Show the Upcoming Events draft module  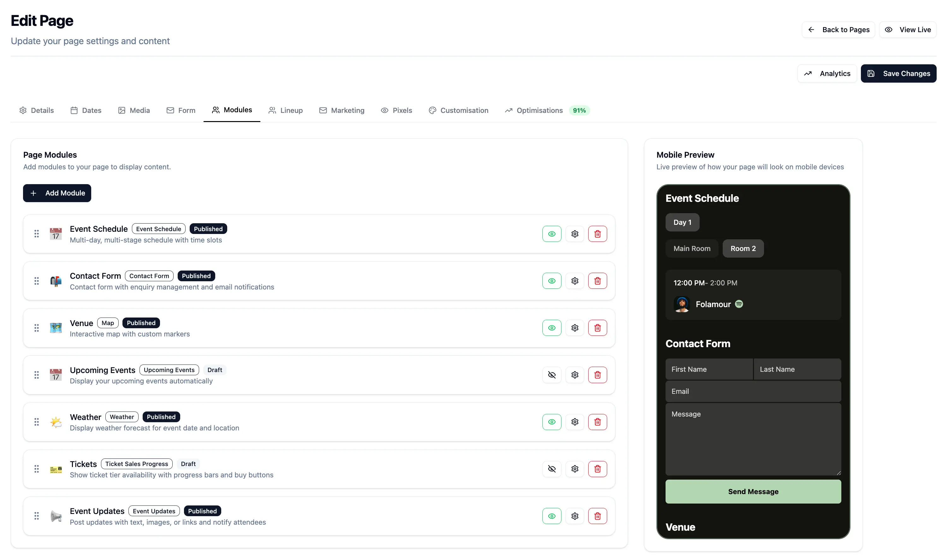(551, 375)
